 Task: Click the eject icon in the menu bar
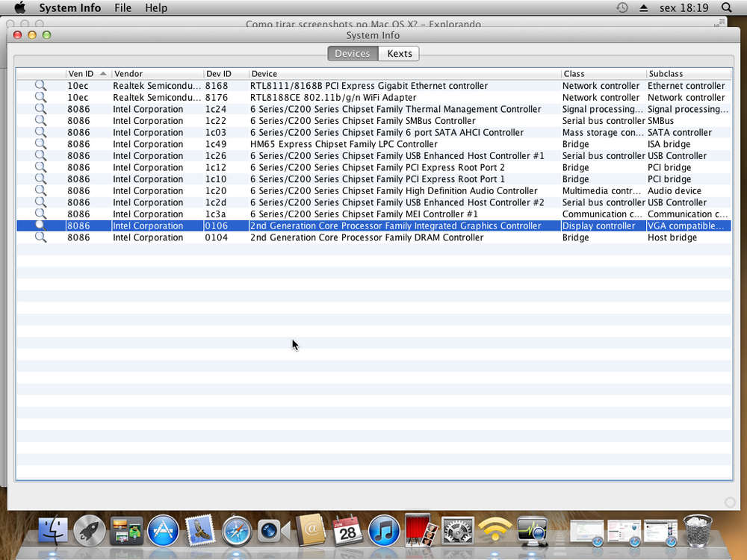click(644, 7)
